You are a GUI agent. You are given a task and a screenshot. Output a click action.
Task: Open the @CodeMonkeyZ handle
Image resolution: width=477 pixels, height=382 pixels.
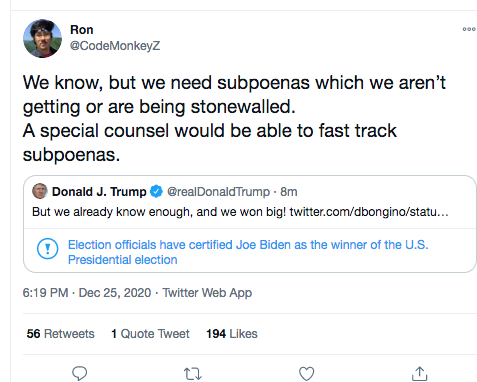pos(115,46)
